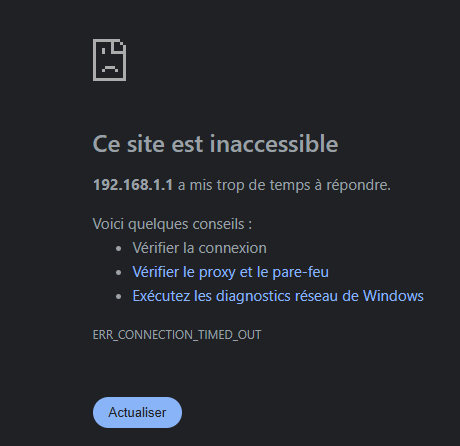Screen dimensions: 460x446
Task: Click the word Exécutez starting the diagnostics link
Action: click(x=161, y=296)
